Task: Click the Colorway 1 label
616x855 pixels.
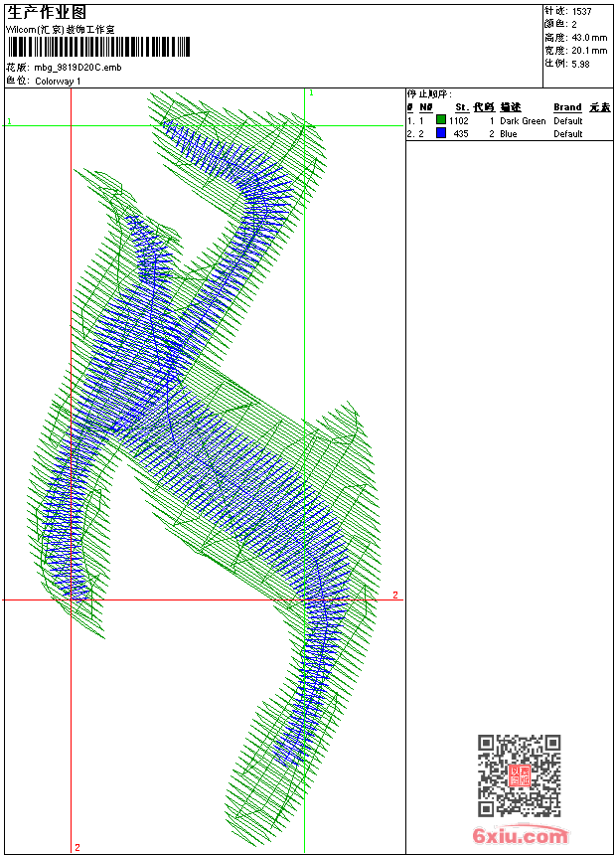Action: click(x=58, y=81)
